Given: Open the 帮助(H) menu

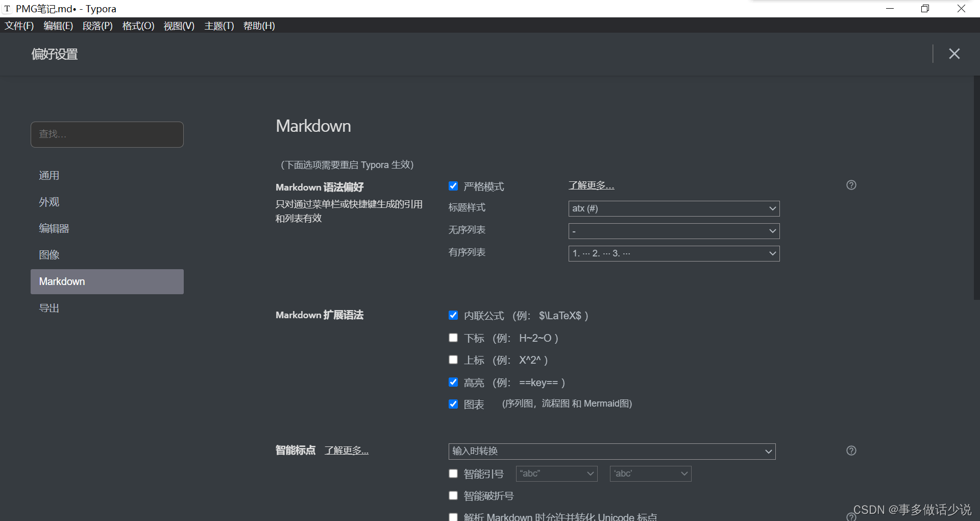Looking at the screenshot, I should pos(259,26).
